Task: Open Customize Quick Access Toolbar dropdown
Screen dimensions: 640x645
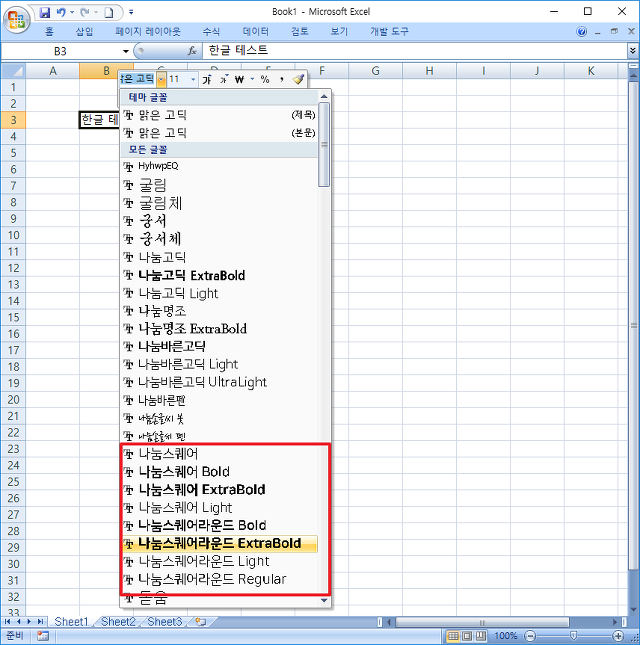Action: point(131,12)
